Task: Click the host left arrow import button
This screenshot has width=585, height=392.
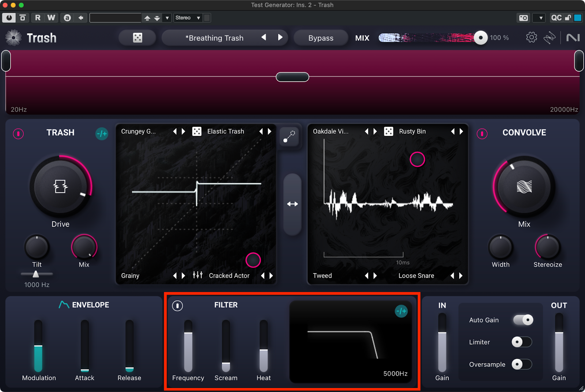Action: coord(81,18)
